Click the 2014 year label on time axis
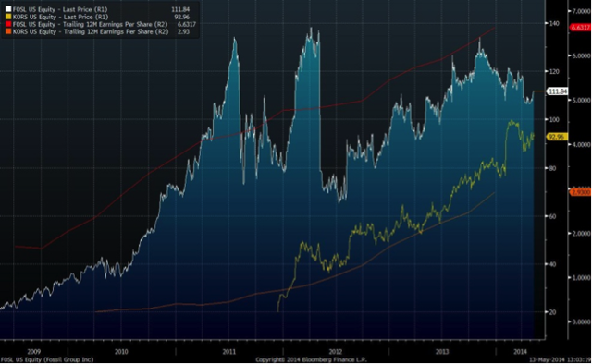The image size is (592, 364). 520,352
